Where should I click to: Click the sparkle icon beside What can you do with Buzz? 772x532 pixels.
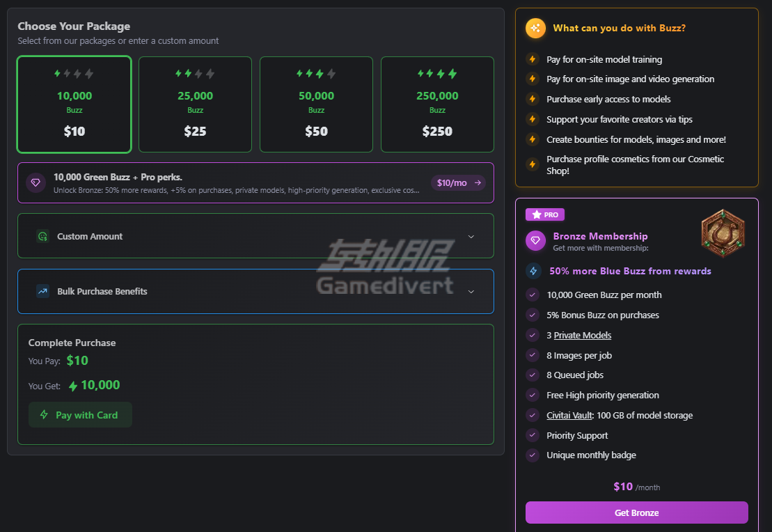tap(536, 28)
